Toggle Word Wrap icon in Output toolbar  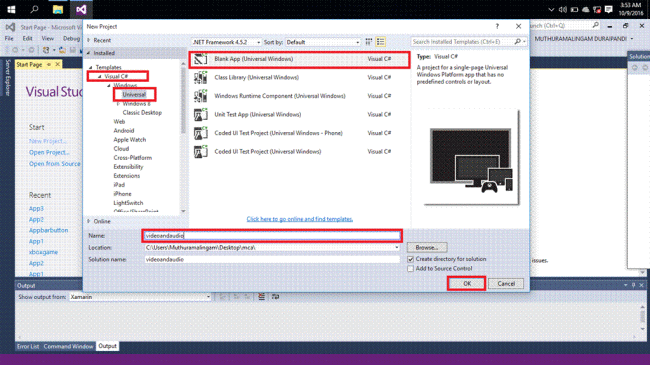275,297
